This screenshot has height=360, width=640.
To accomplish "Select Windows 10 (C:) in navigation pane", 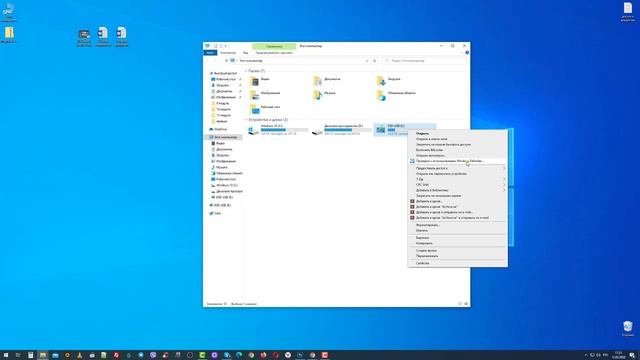I will tap(224, 185).
